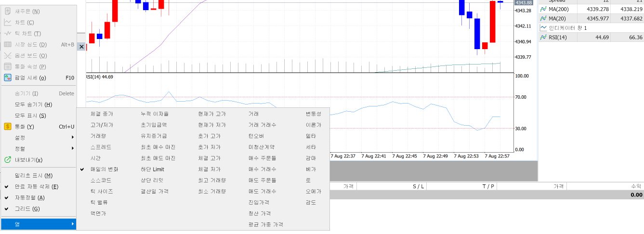Choose 미청산계약 column option
Screen dimensions: 644x234
coord(261,147)
